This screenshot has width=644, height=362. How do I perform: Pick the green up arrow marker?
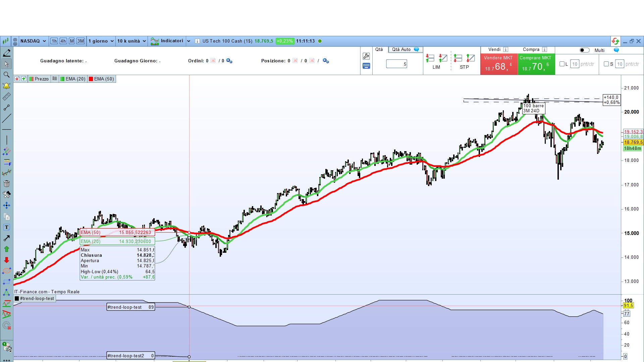coord(6,249)
